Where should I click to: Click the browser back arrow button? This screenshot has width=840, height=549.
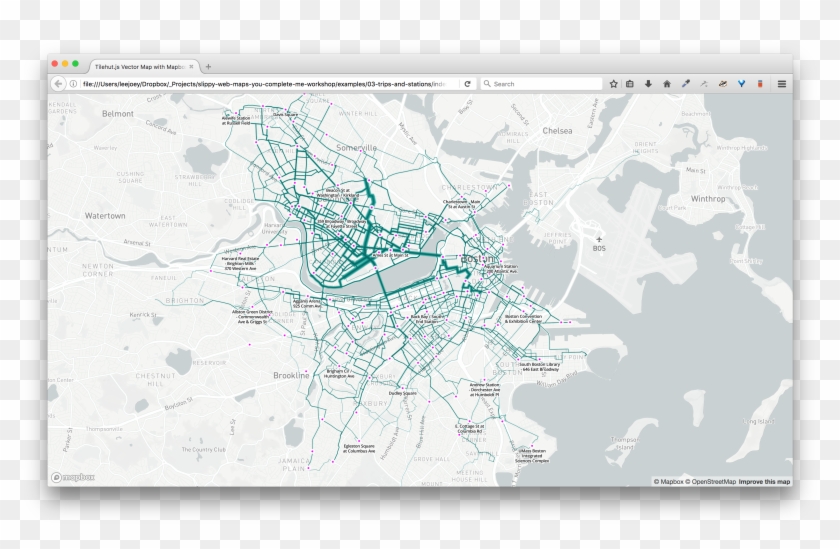point(59,84)
